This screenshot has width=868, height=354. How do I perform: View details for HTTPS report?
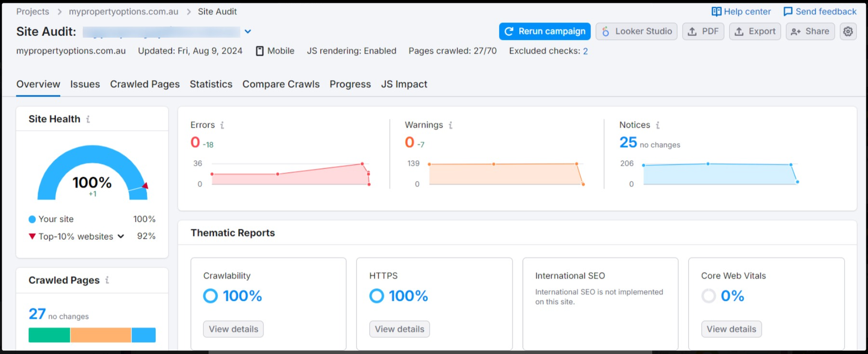[399, 329]
